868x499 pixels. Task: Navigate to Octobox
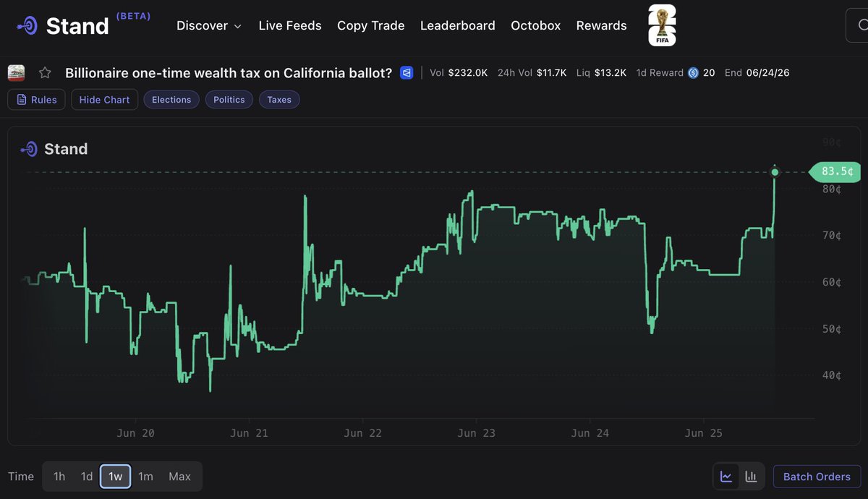click(536, 25)
